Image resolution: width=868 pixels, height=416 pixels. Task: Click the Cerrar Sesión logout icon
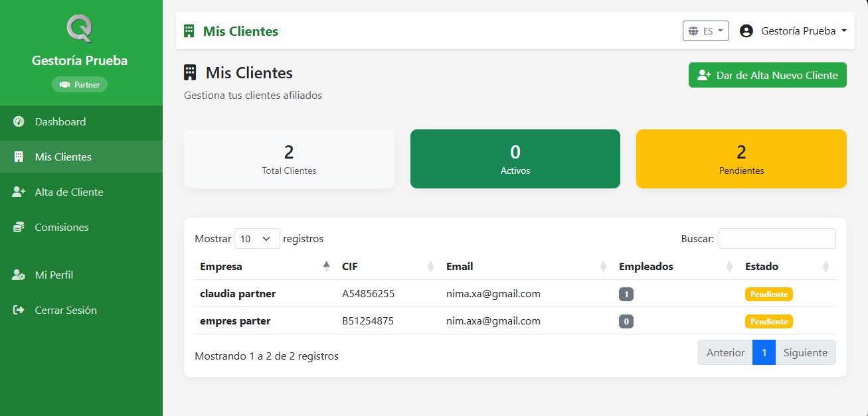(17, 310)
